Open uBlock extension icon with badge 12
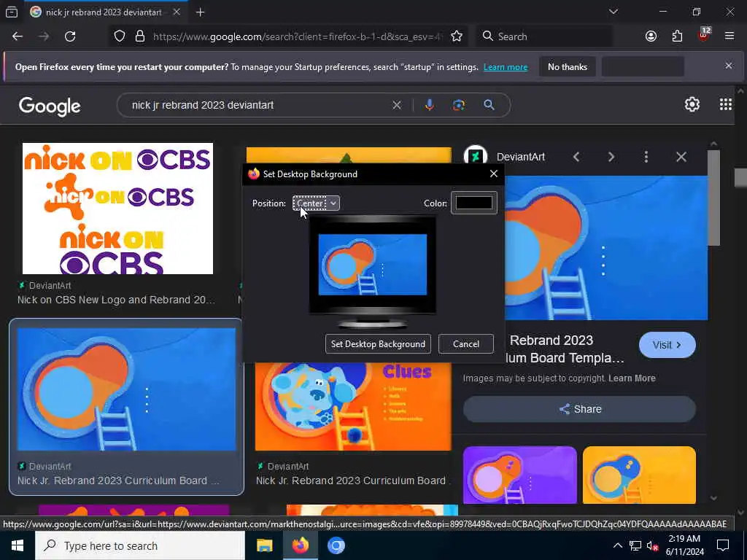This screenshot has height=560, width=747. [x=704, y=35]
